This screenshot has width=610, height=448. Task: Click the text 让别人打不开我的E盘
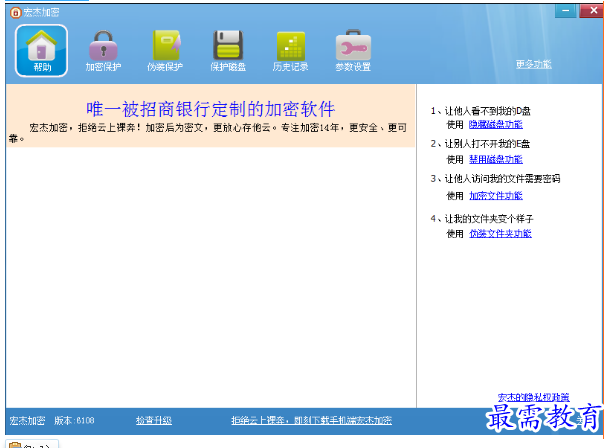[x=487, y=144]
